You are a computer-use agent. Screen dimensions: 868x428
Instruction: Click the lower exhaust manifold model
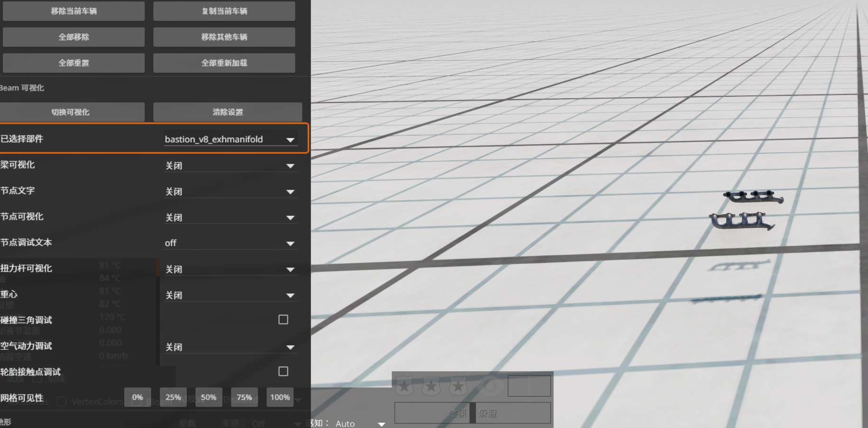(742, 221)
